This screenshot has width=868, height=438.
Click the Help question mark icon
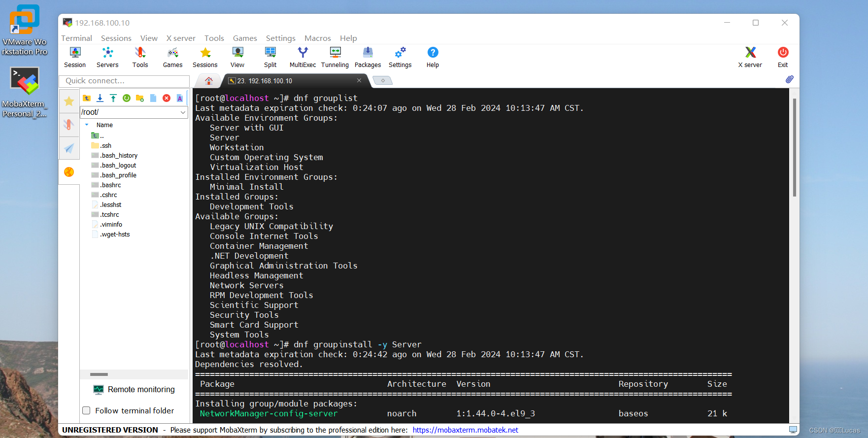433,57
